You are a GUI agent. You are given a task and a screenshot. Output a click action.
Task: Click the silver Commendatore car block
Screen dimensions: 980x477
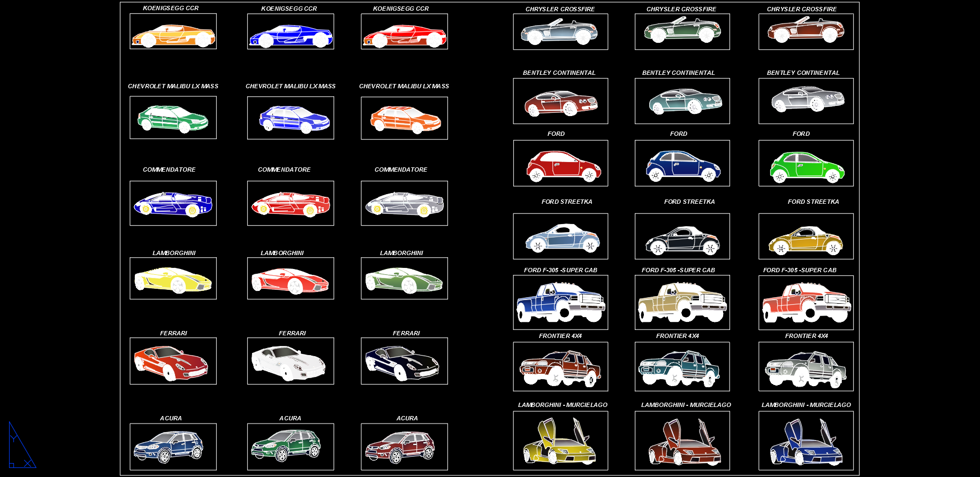pyautogui.click(x=405, y=204)
